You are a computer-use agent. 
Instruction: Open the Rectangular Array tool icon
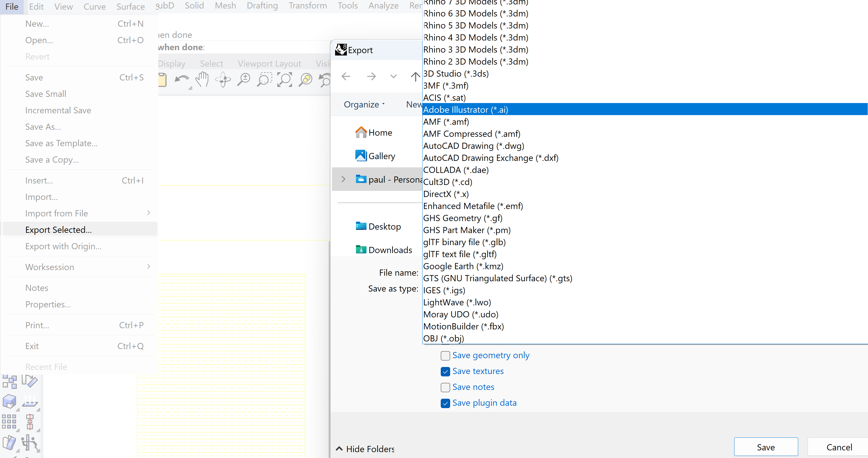click(9, 422)
